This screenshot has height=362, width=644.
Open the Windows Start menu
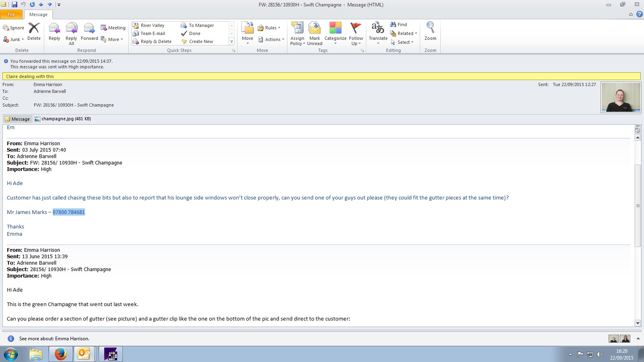point(11,354)
